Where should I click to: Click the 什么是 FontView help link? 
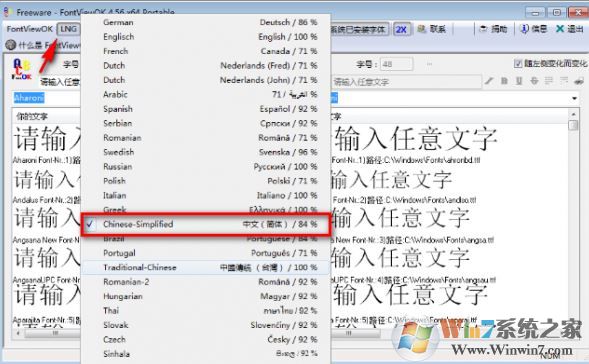point(49,45)
